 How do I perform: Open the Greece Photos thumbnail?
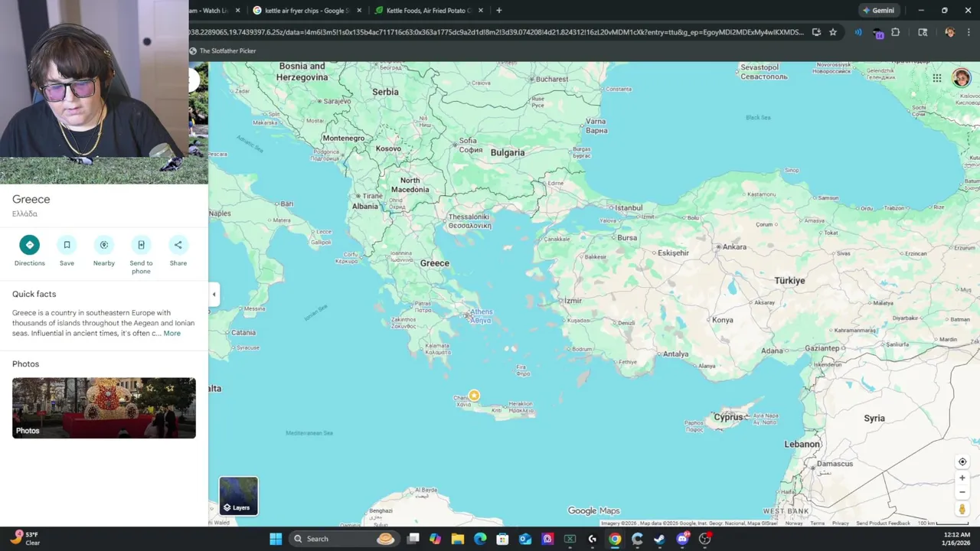point(104,408)
